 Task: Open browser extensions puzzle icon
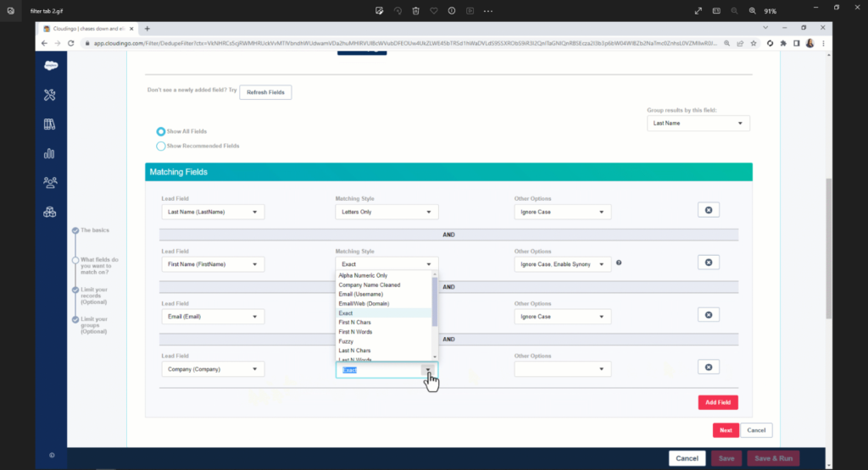[x=783, y=43]
